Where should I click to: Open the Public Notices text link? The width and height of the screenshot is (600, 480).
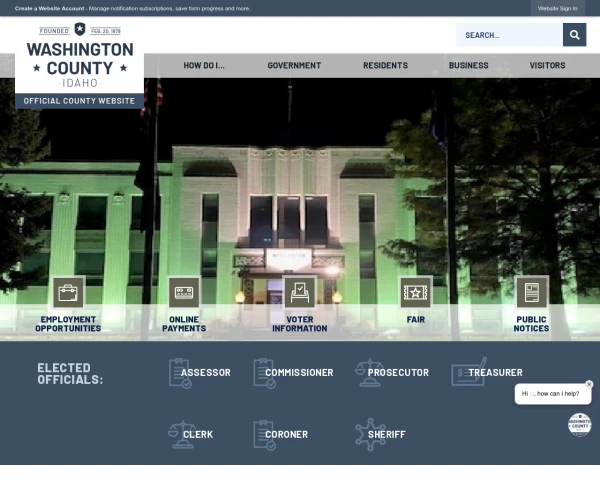coord(532,324)
